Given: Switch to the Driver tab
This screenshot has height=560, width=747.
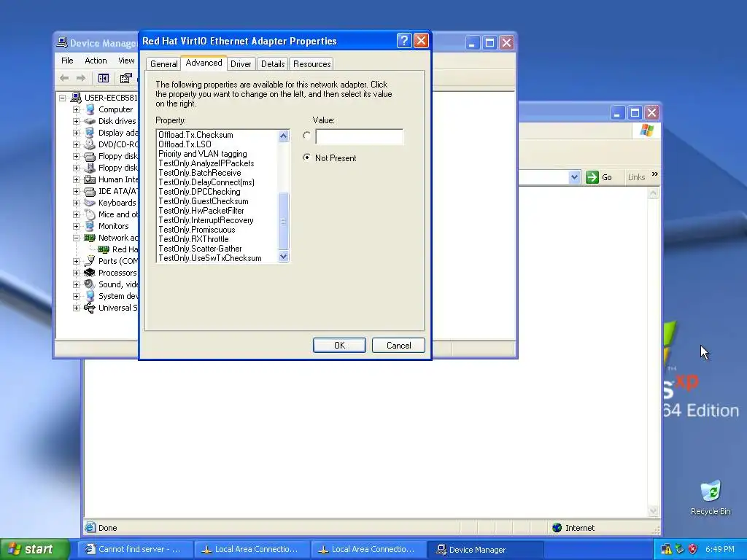Looking at the screenshot, I should point(241,64).
